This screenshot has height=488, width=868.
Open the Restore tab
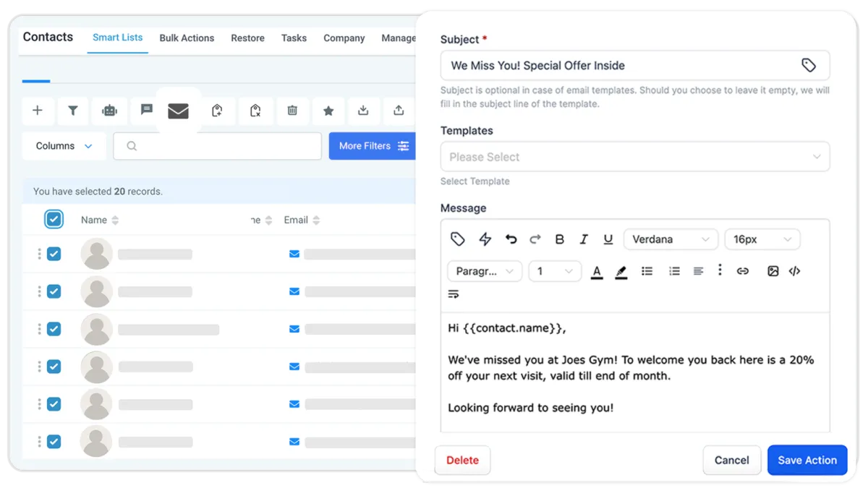[247, 38]
